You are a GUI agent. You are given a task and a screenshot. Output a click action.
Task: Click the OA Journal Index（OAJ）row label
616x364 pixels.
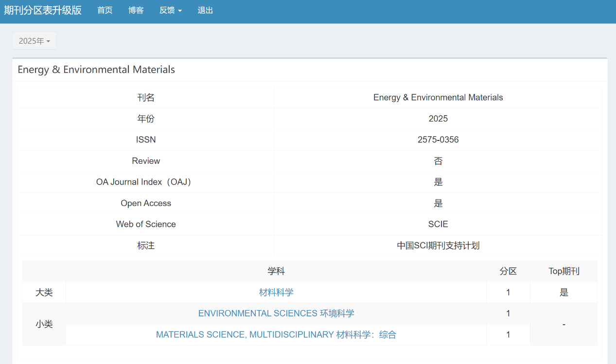click(x=146, y=182)
